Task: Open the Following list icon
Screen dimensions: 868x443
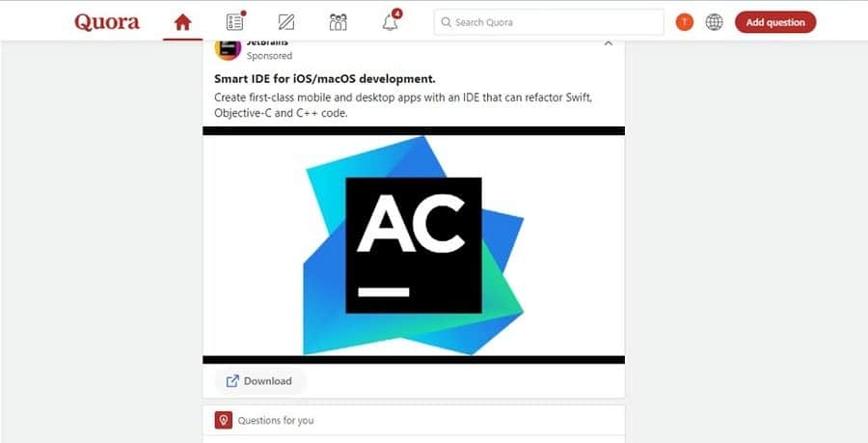Action: tap(235, 21)
